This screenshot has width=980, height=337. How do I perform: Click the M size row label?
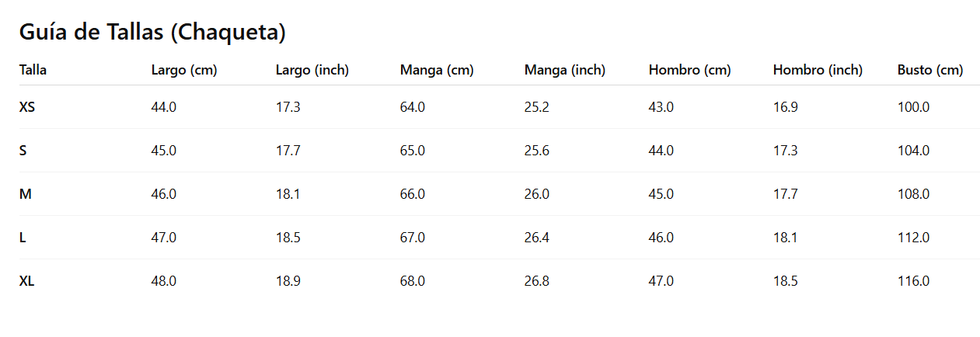point(26,194)
